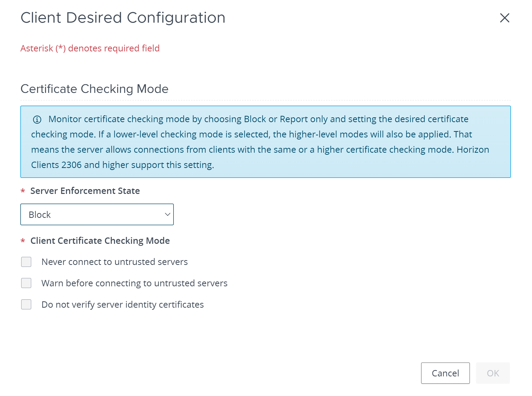
Task: Click the 'Warn before connecting to untrusted servers' text
Action: click(134, 283)
